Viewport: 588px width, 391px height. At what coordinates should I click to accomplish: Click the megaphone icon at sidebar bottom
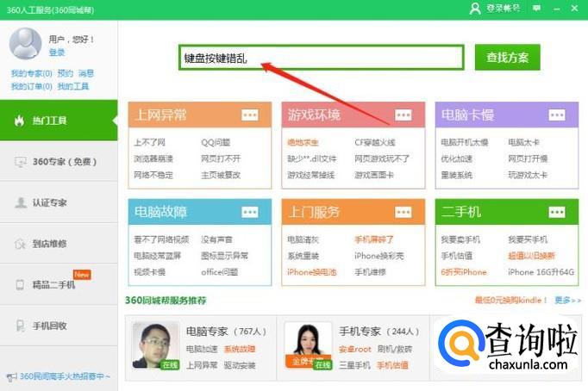point(12,376)
